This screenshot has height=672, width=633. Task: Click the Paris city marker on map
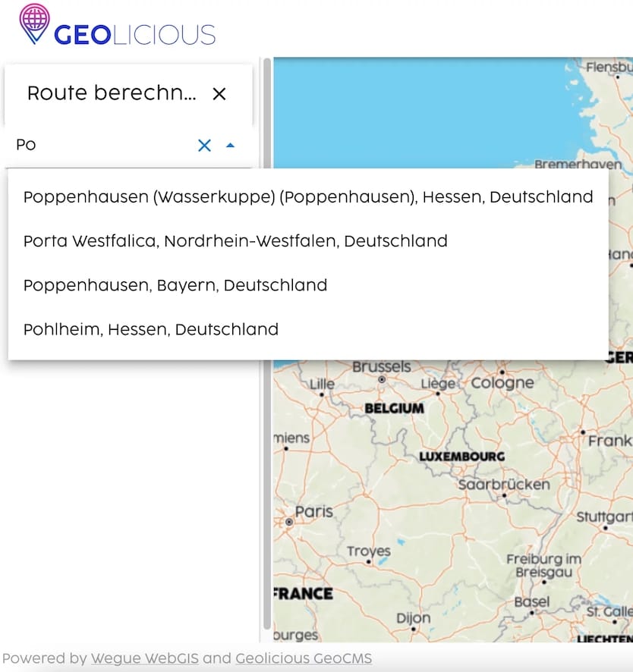click(289, 522)
